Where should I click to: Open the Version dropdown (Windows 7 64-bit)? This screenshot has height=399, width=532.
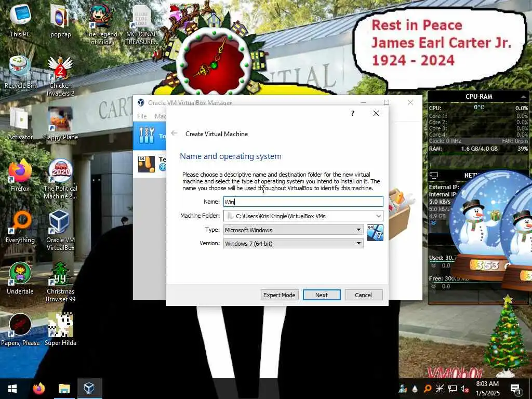tap(294, 244)
